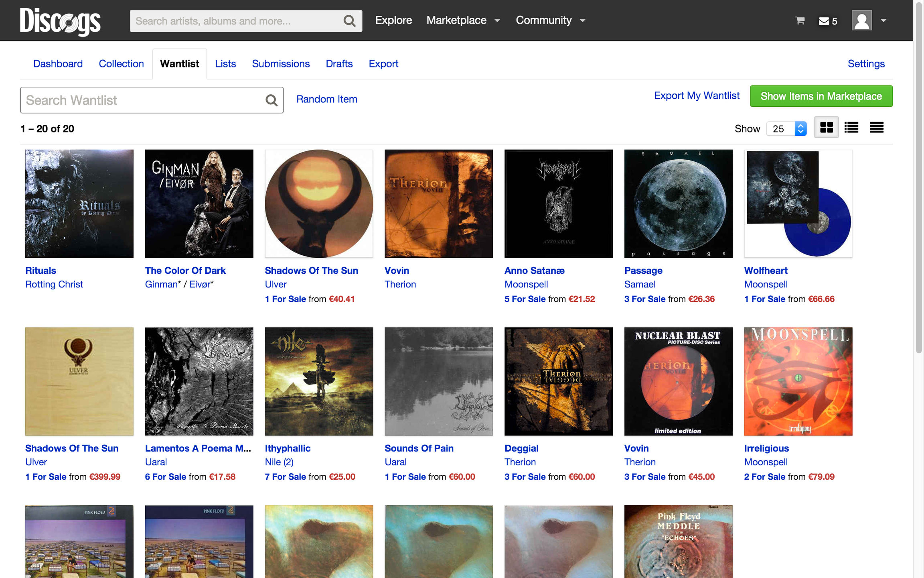The height and width of the screenshot is (578, 924).
Task: Open the Show 25 items-per-page dropdown
Action: click(786, 128)
